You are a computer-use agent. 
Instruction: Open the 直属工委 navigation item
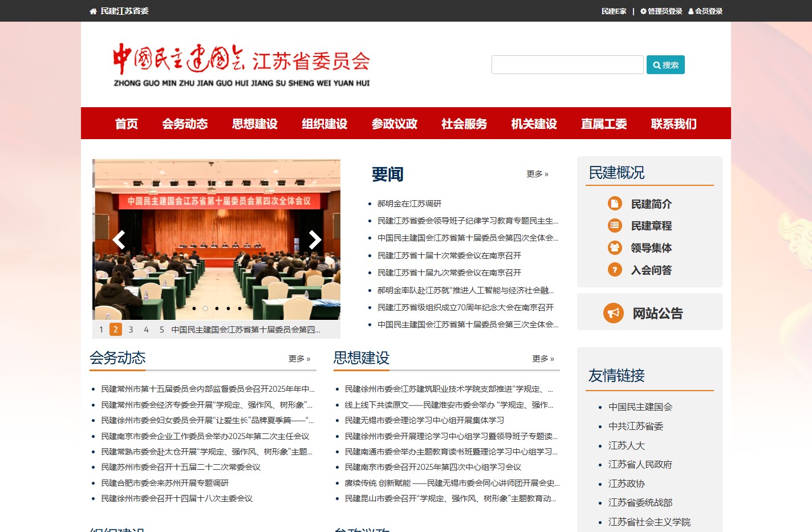pyautogui.click(x=604, y=124)
